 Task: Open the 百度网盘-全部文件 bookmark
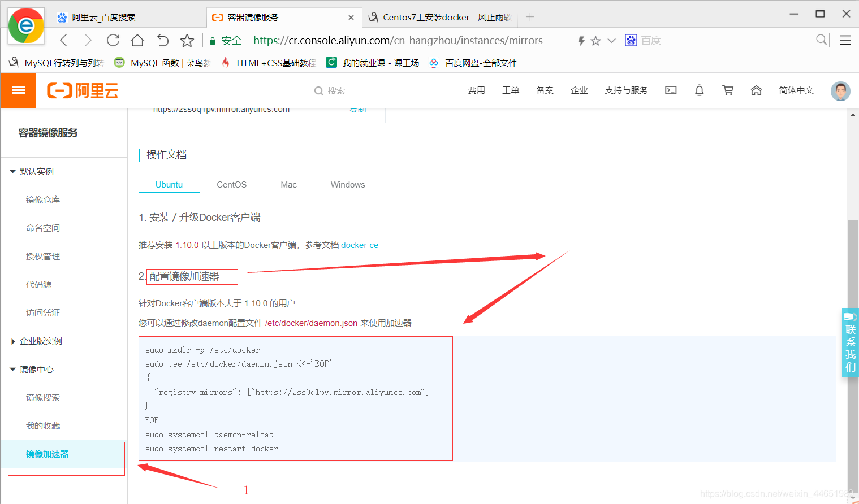tap(473, 63)
